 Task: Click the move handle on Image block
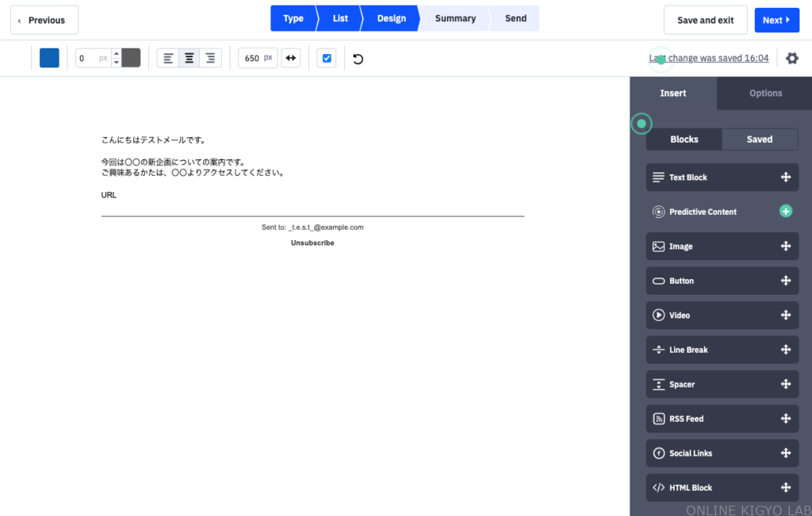pyautogui.click(x=785, y=247)
